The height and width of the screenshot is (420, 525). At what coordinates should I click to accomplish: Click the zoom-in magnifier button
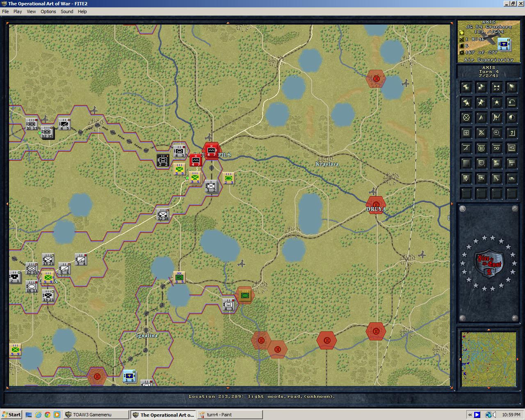(496, 133)
